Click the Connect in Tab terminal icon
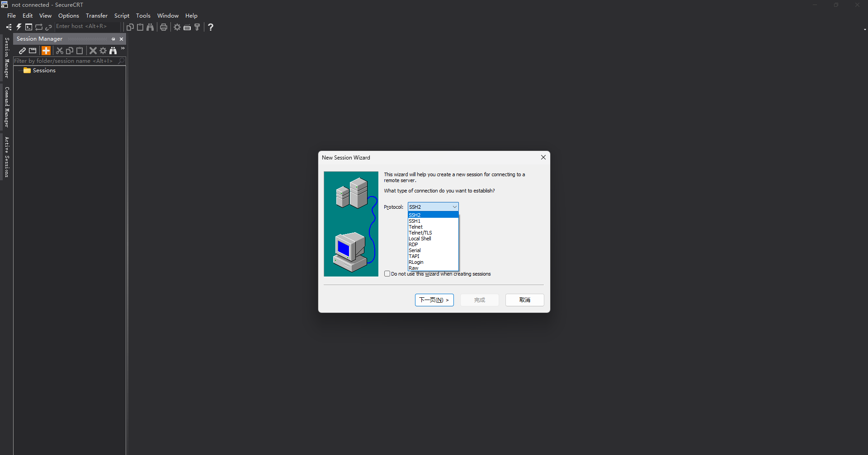This screenshot has height=455, width=868. (28, 27)
